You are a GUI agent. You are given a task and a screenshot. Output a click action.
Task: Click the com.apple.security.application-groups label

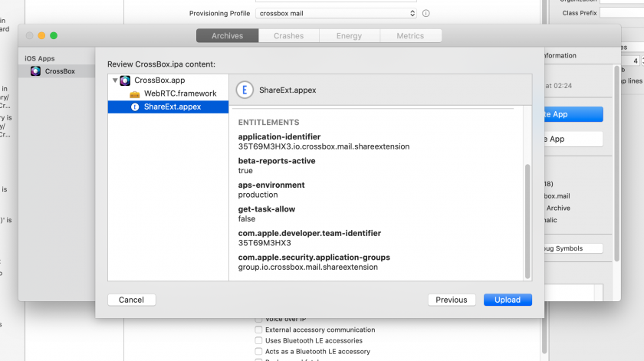click(x=314, y=258)
